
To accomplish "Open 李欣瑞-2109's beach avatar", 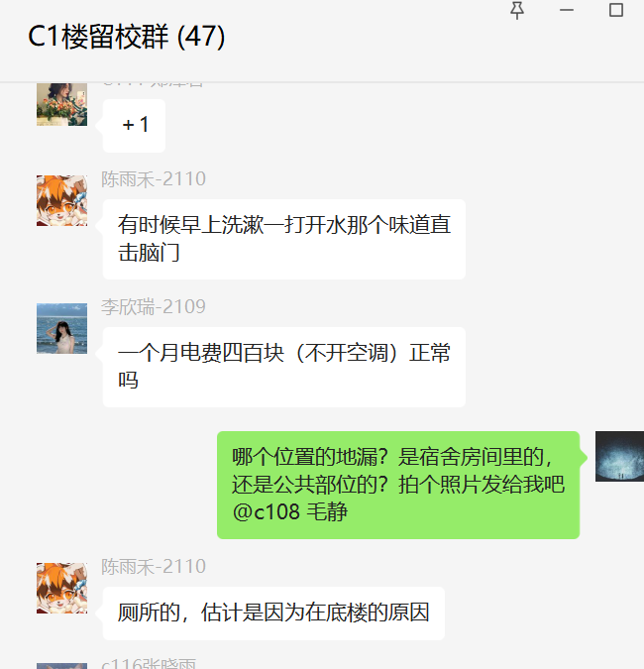I will click(x=61, y=328).
